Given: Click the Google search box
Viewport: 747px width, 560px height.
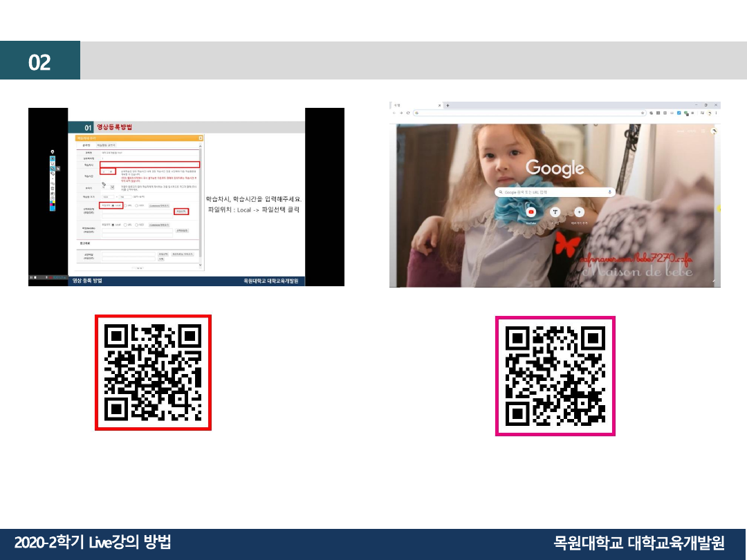Looking at the screenshot, I should coord(555,192).
